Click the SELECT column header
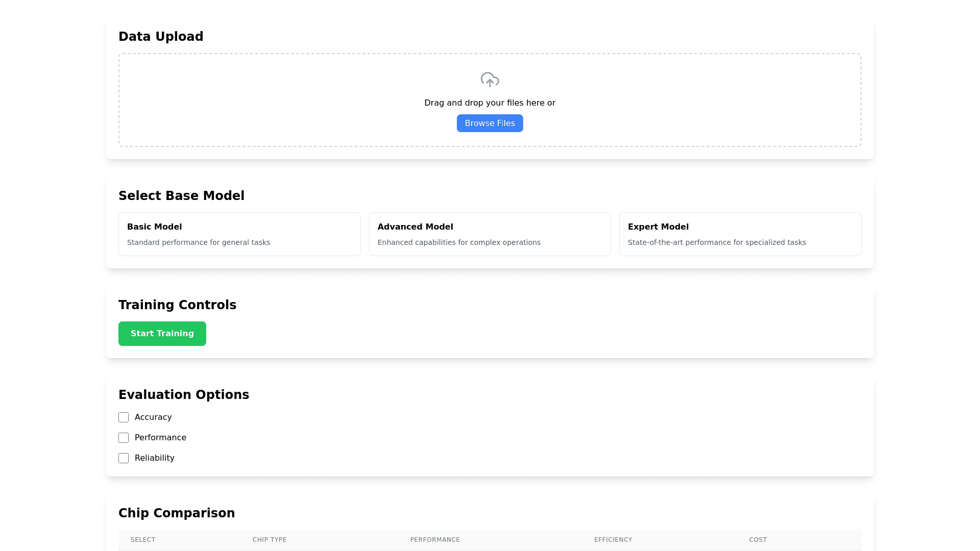 coord(143,539)
